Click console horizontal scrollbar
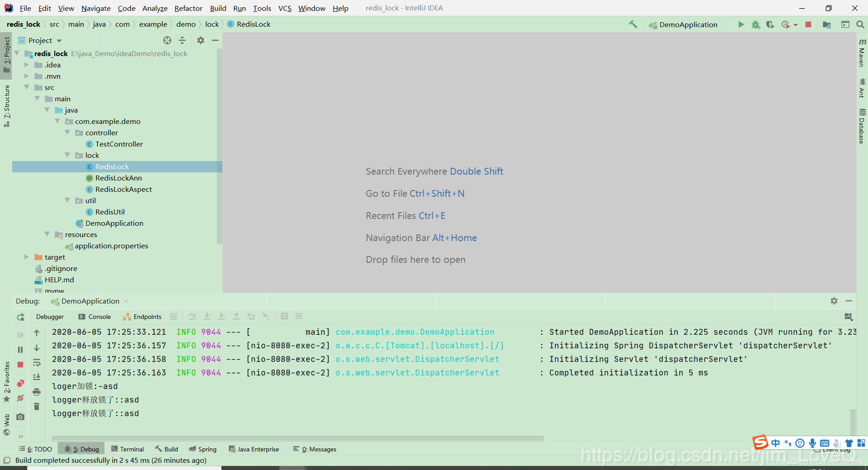 [x=298, y=438]
